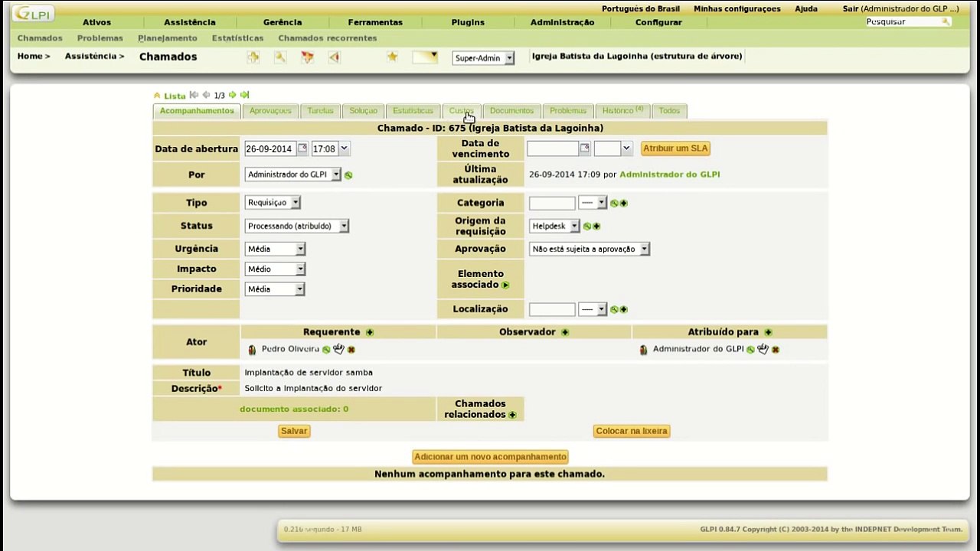Remove requester Pedro Oliveira with delete icon
Viewport: 980px width, 551px height.
pos(351,350)
